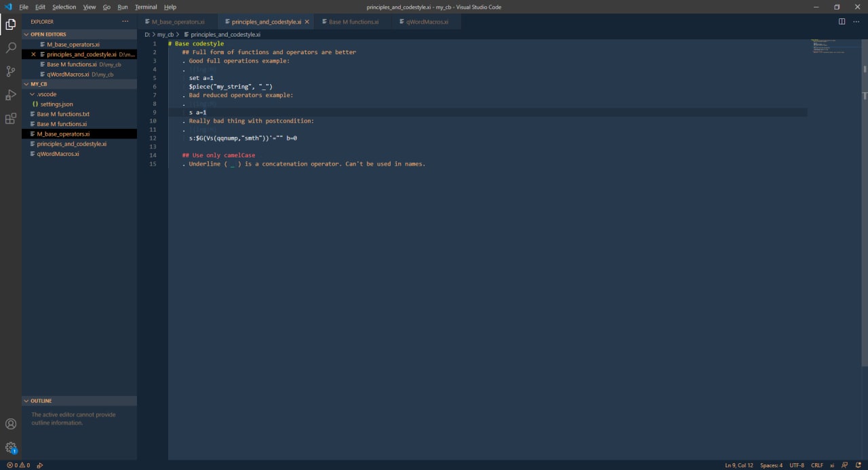Switch to the Base M functions.xi tab

353,22
